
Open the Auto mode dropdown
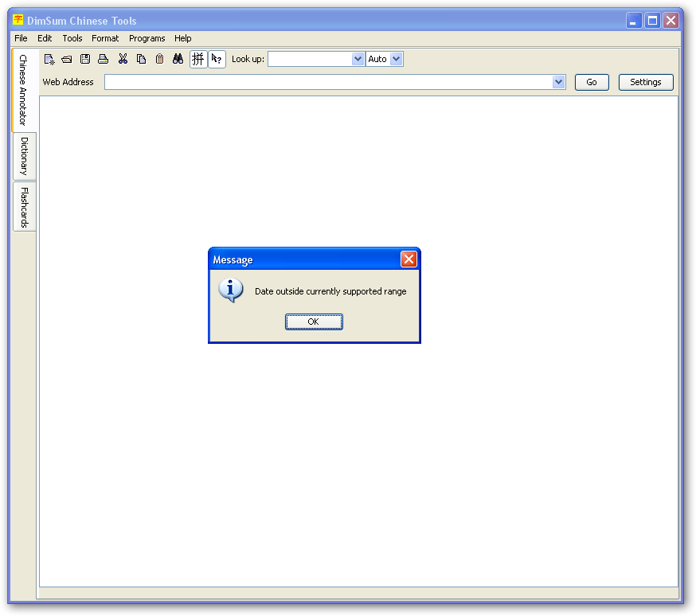point(397,59)
